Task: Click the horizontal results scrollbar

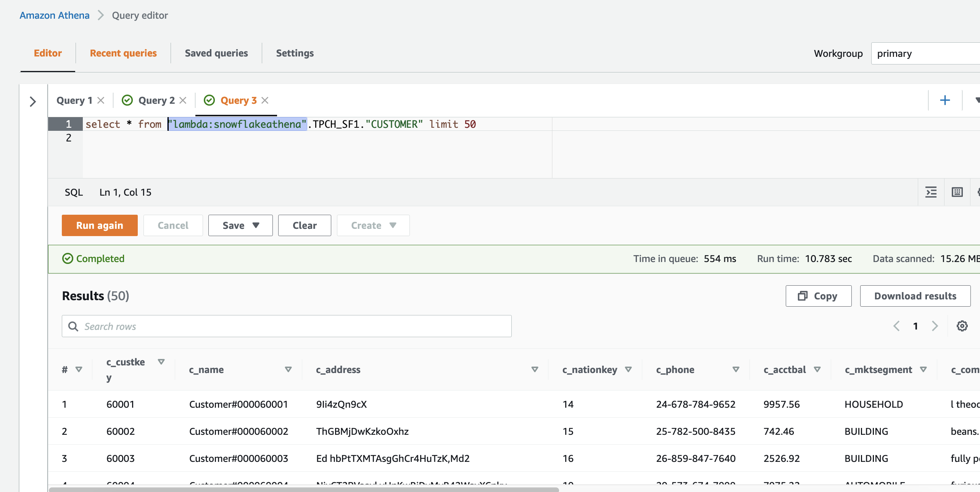Action: tap(304, 489)
